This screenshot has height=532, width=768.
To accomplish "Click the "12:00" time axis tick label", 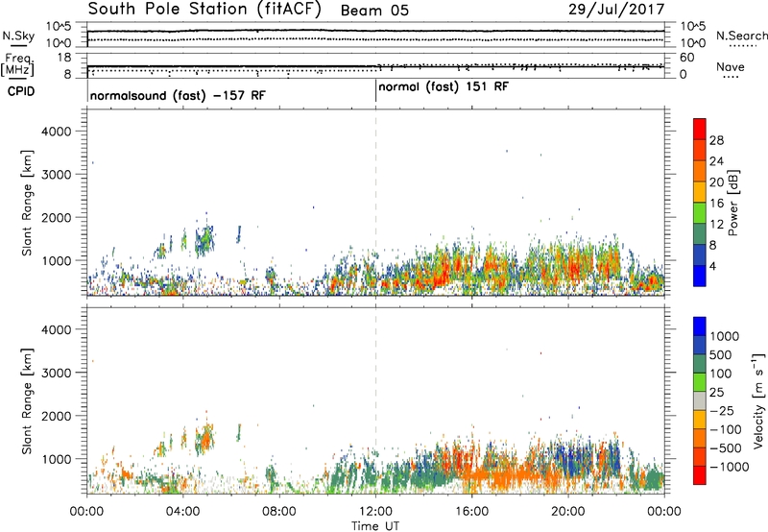I will pyautogui.click(x=375, y=512).
